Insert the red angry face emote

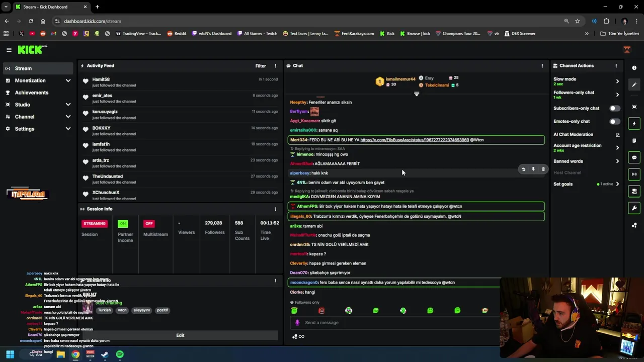(x=321, y=311)
